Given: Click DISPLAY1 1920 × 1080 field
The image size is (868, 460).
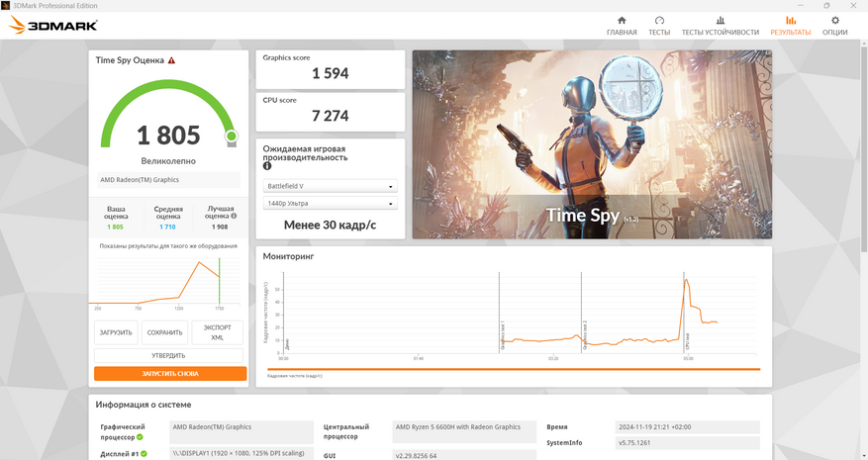Looking at the screenshot, I should coord(241,453).
